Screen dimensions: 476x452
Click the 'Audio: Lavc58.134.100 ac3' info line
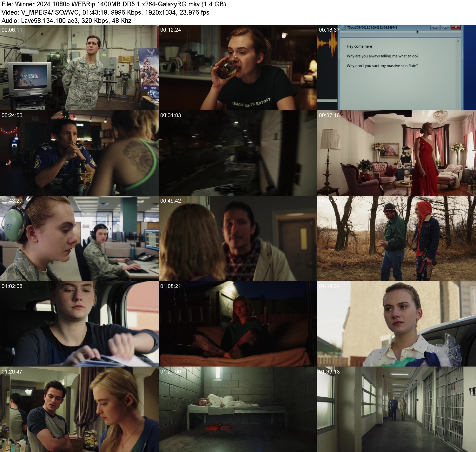(66, 21)
